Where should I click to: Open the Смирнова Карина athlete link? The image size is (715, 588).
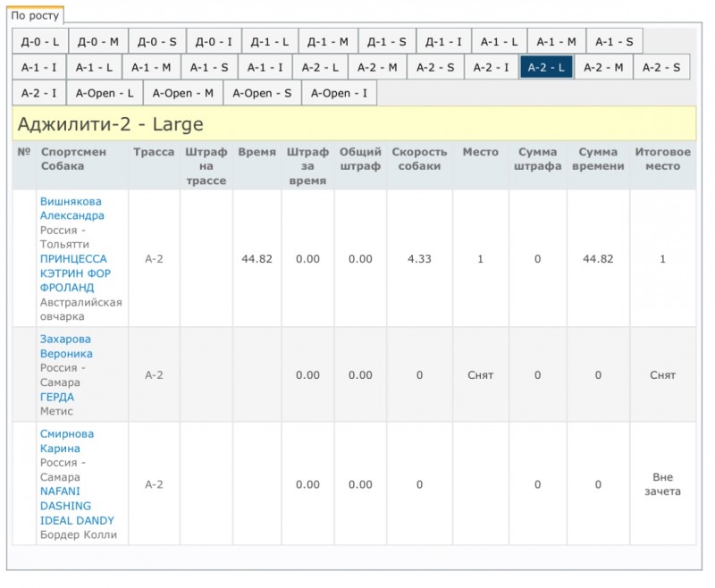[66, 441]
